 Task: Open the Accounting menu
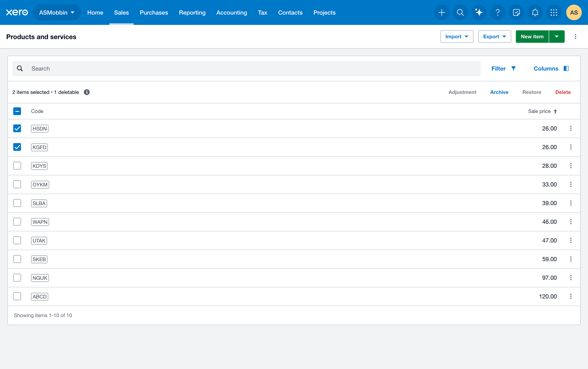pyautogui.click(x=232, y=13)
